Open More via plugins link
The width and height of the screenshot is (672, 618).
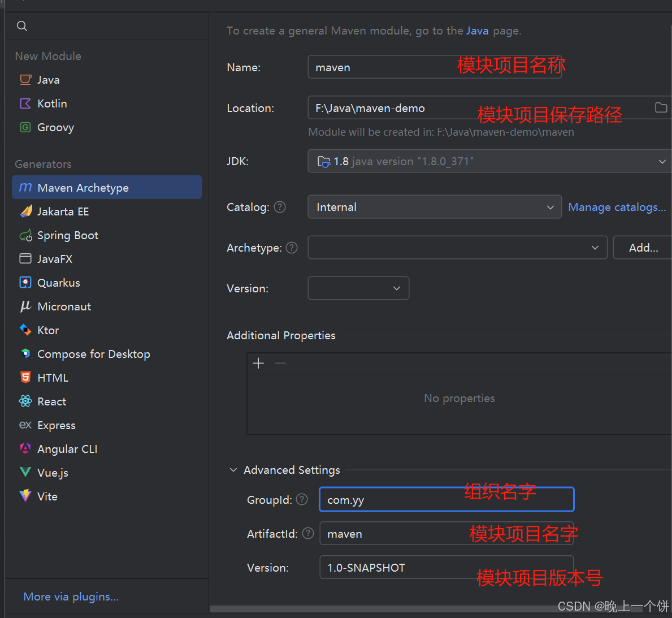pos(71,597)
